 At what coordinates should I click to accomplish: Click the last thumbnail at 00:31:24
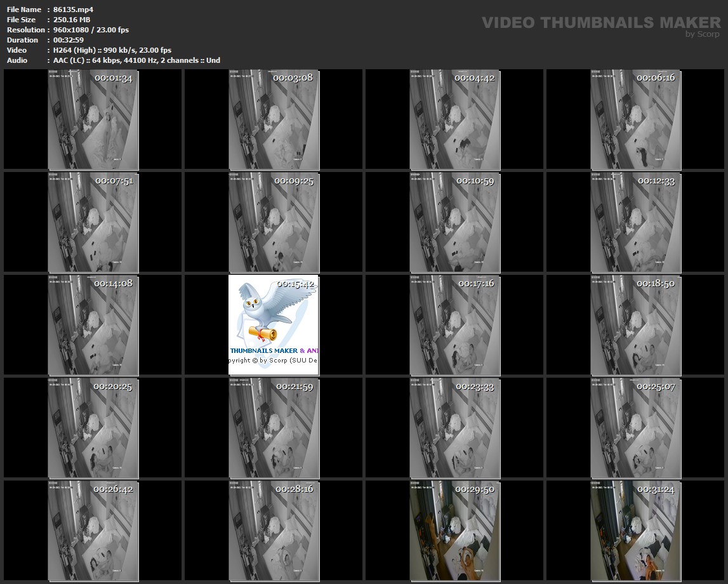pyautogui.click(x=635, y=531)
